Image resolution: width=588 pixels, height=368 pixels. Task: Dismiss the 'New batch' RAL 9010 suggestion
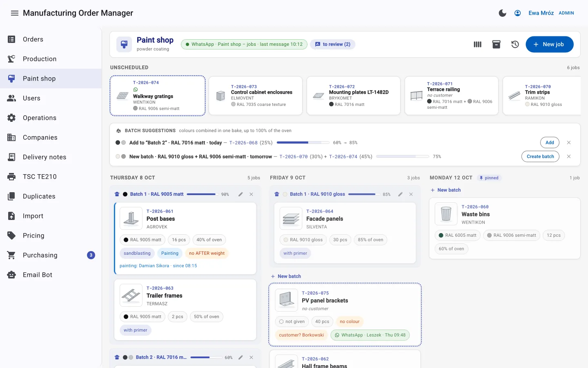click(x=569, y=157)
